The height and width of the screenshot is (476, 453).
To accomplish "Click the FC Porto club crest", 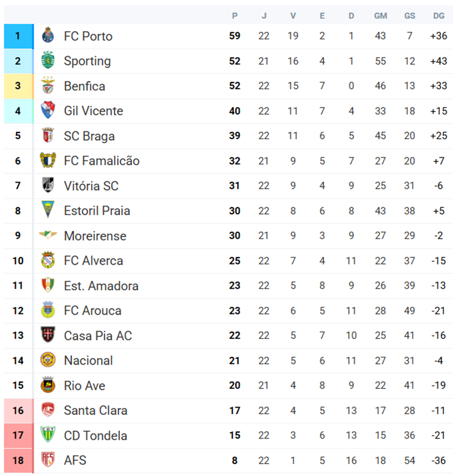I will pyautogui.click(x=48, y=36).
